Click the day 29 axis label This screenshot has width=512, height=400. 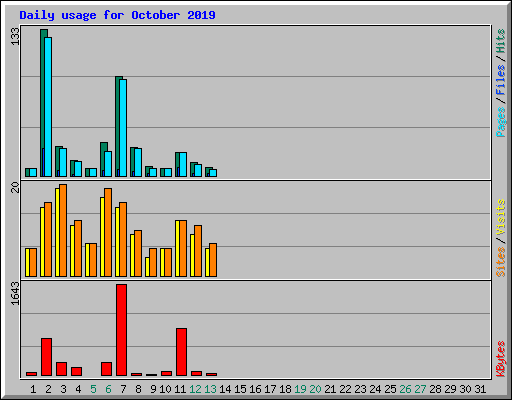coord(450,389)
